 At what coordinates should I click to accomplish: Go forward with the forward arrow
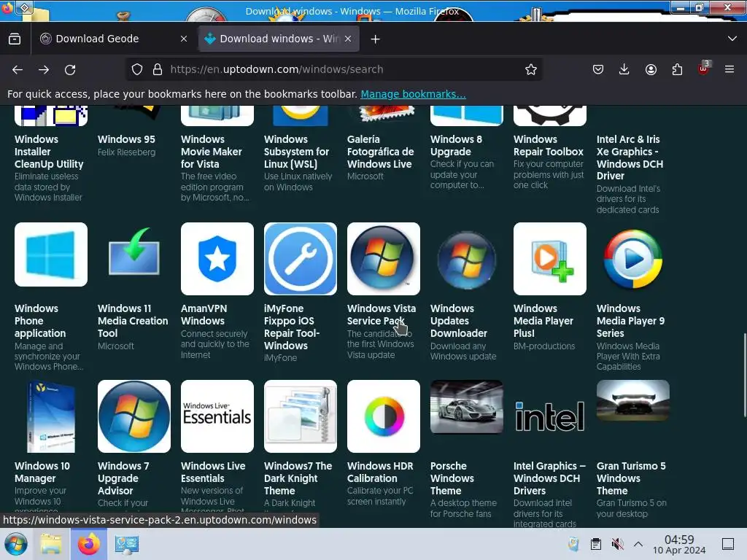click(x=44, y=69)
